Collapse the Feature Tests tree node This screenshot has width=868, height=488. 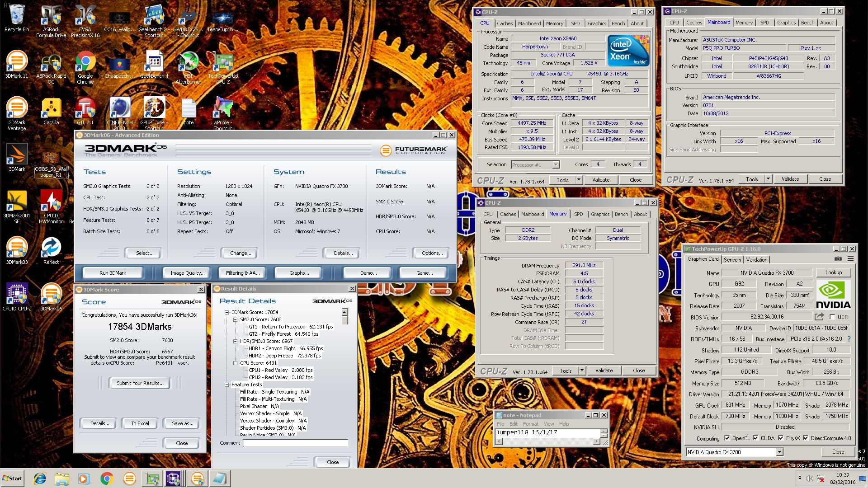227,385
